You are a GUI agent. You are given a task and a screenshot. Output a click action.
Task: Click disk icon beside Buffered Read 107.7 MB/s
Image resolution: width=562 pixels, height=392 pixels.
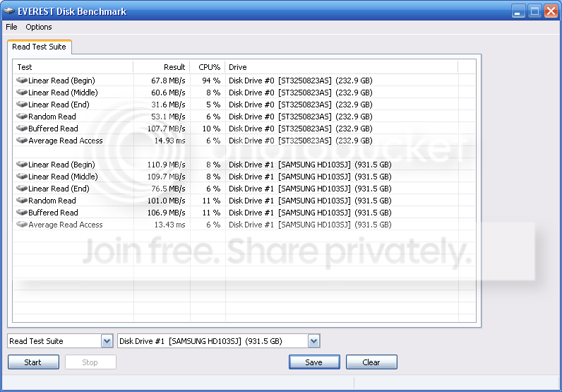click(22, 128)
